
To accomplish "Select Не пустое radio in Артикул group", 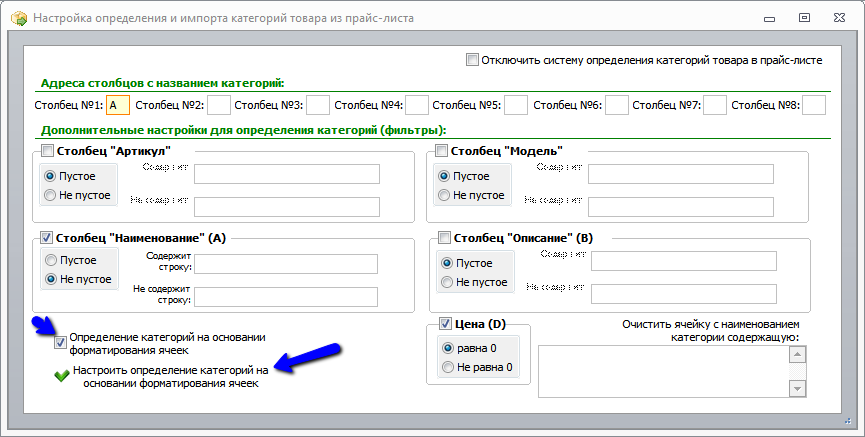I will pyautogui.click(x=50, y=195).
